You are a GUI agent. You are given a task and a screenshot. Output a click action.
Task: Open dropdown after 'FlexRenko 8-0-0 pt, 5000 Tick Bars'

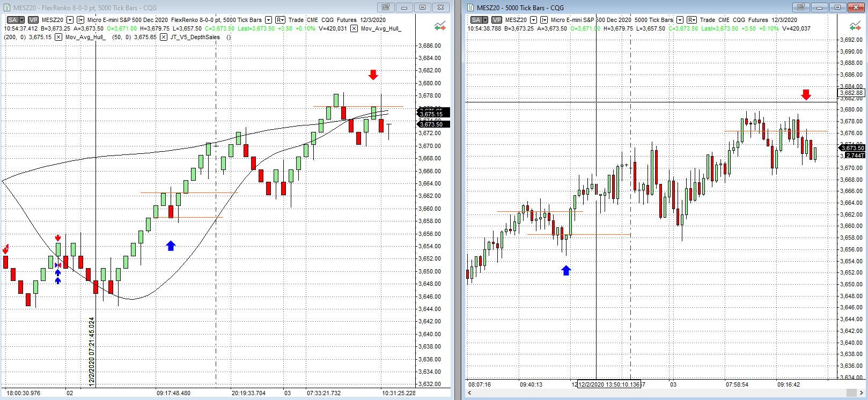click(x=269, y=20)
